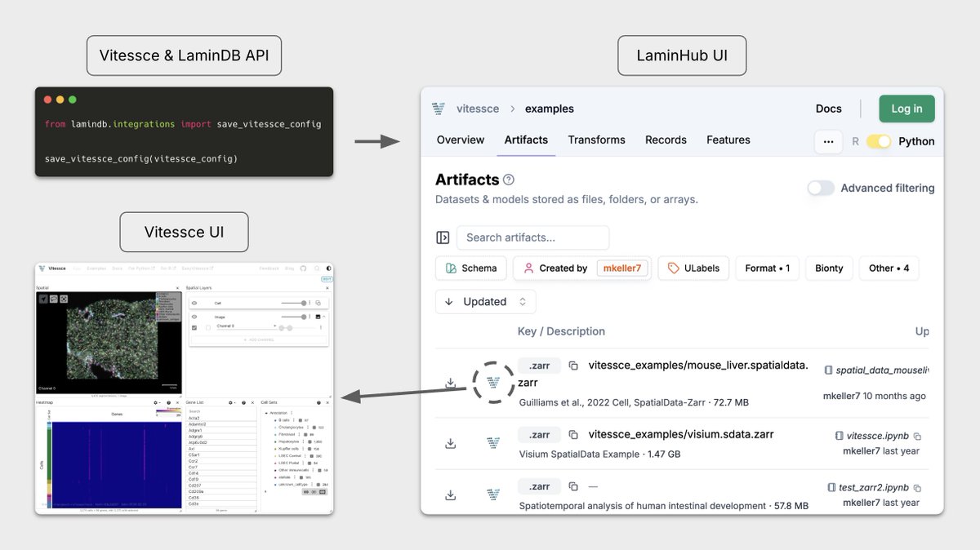Open Gene List settings gear dropdown

[x=231, y=402]
